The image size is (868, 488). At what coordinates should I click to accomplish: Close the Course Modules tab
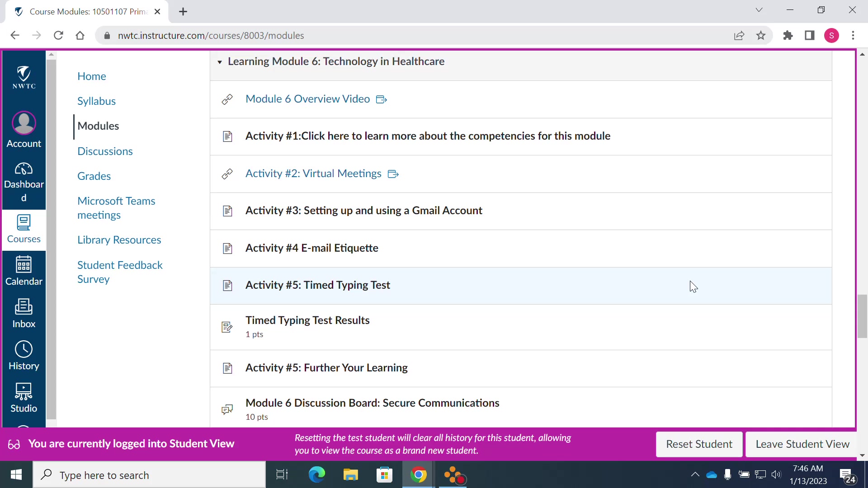click(x=157, y=12)
